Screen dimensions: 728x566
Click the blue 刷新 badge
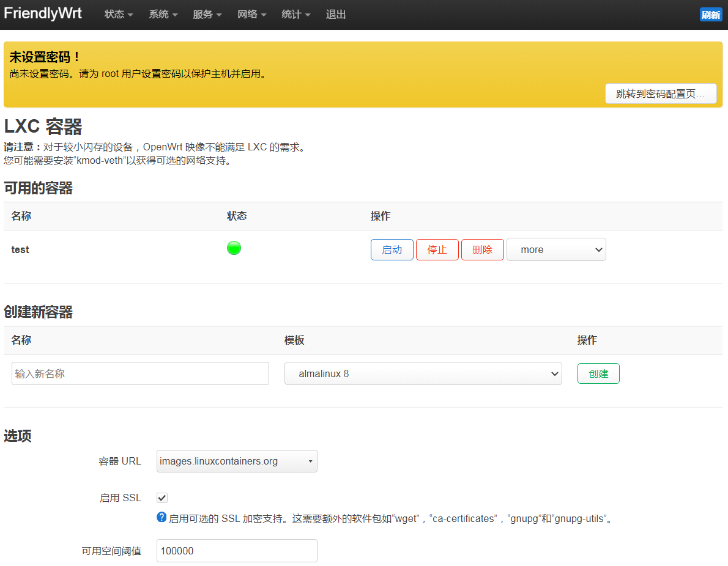coord(711,15)
